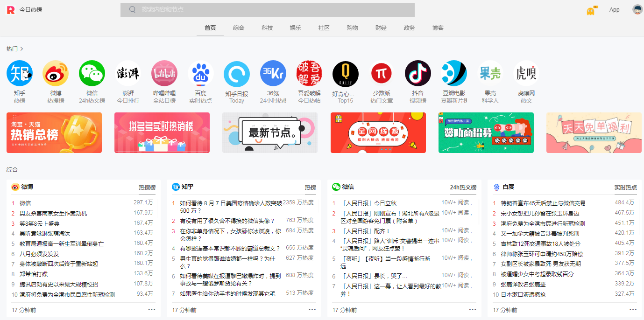Open the 微信 24h热文榜 icon

tap(92, 73)
